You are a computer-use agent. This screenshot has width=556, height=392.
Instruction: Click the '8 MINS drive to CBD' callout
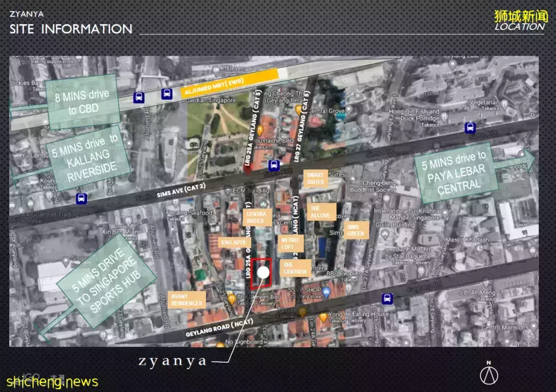point(83,101)
